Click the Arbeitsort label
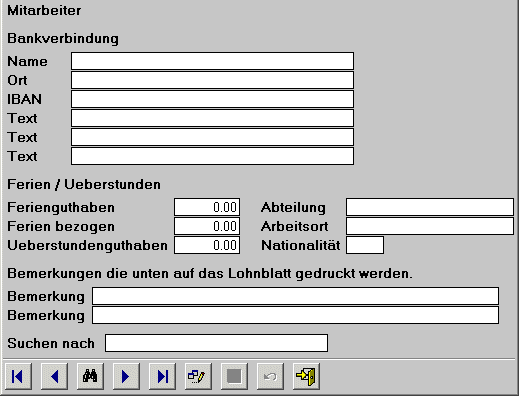Viewport: 520px width, 397px height. (295, 227)
